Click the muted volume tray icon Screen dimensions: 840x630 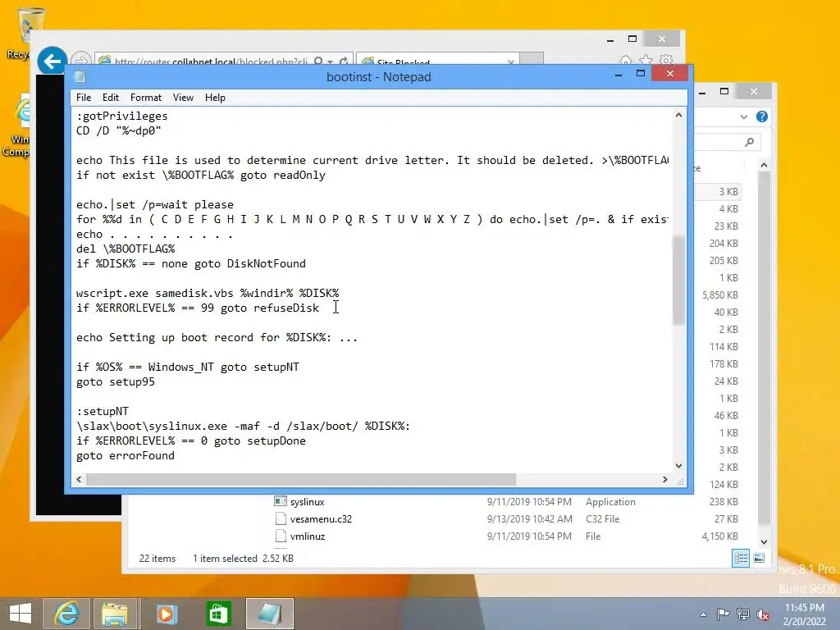pos(763,615)
